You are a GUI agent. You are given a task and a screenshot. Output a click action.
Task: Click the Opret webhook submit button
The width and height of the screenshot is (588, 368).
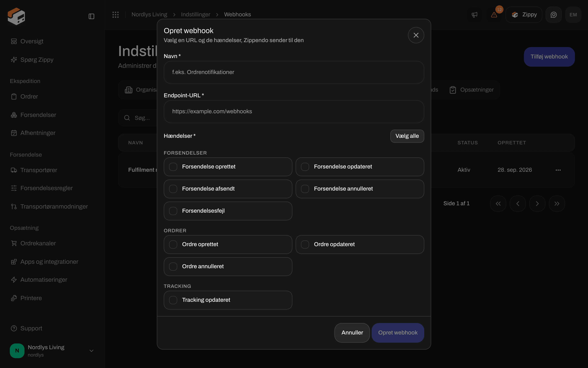(x=398, y=333)
